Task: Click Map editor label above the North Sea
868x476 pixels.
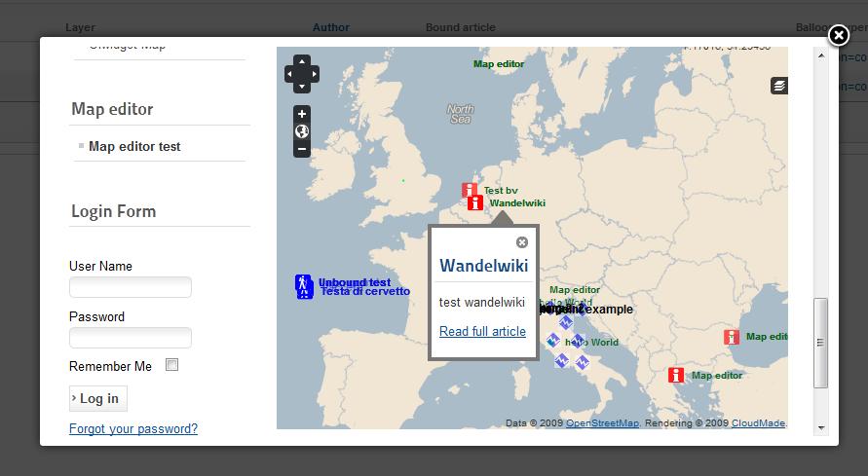Action: (x=498, y=64)
